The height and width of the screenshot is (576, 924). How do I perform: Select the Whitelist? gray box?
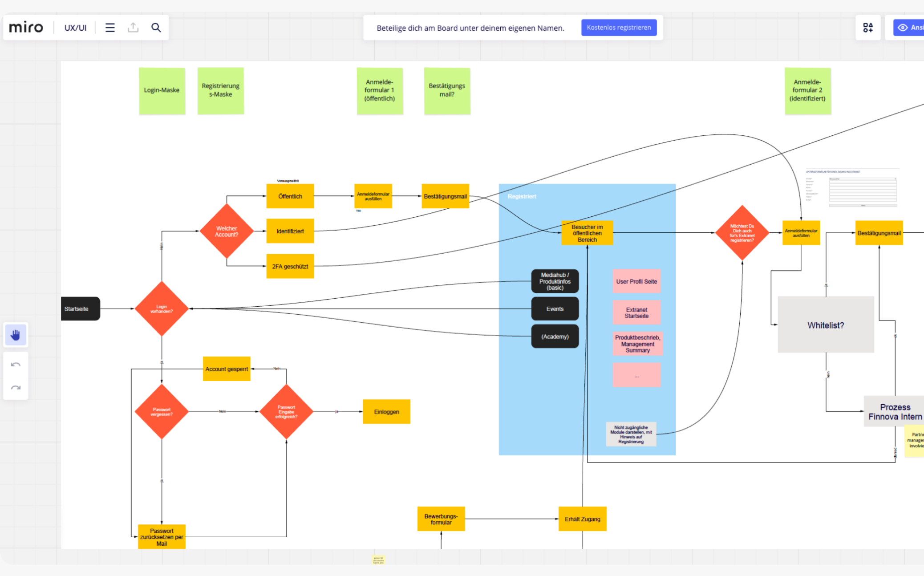tap(825, 325)
